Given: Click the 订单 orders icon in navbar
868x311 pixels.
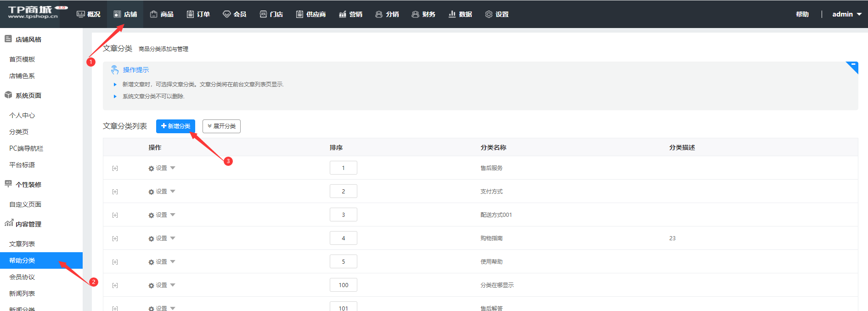Looking at the screenshot, I should 190,14.
